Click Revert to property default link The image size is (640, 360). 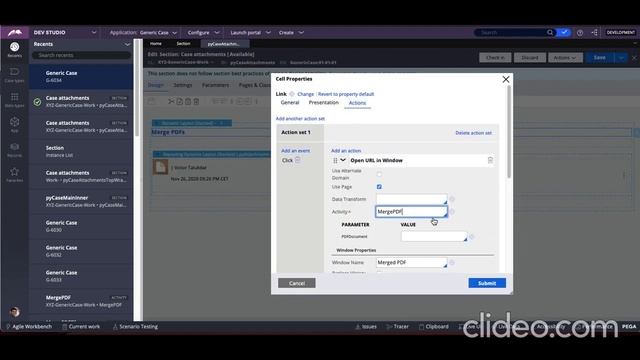tap(346, 94)
